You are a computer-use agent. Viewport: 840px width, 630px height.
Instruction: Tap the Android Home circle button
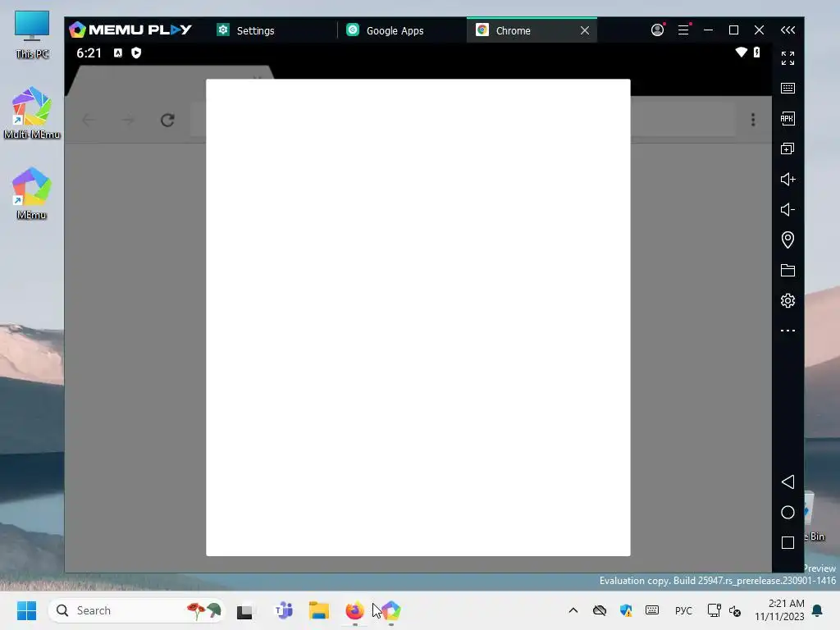pyautogui.click(x=787, y=512)
